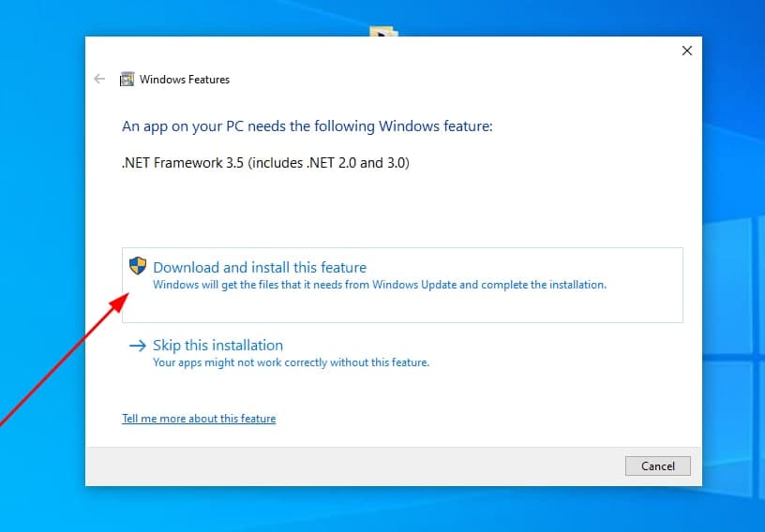Click the Windows Update description under Download option
The width and height of the screenshot is (765, 532).
click(380, 285)
